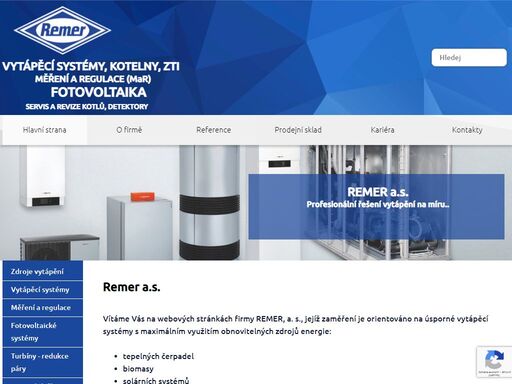Viewport: 512px width, 384px height.
Task: Open the Prodejní sklad page
Action: [298, 130]
